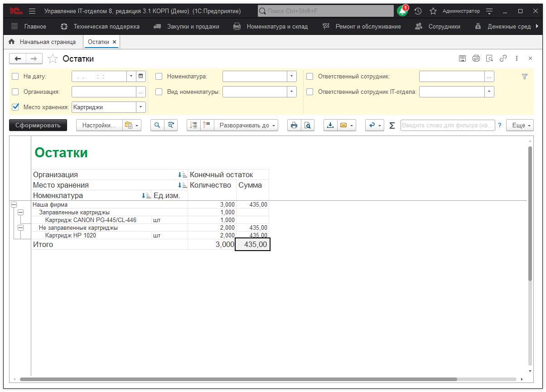Enable the 'На дату' checkbox

15,77
